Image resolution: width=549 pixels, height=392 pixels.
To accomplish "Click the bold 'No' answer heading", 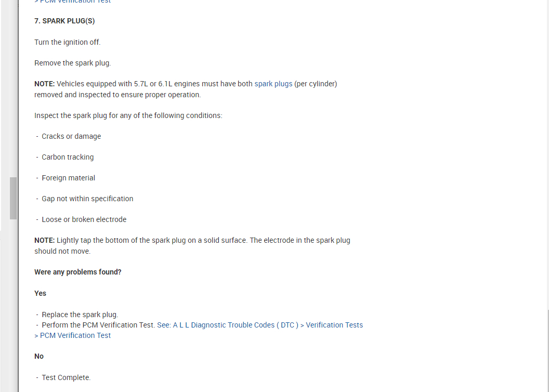I will (39, 356).
